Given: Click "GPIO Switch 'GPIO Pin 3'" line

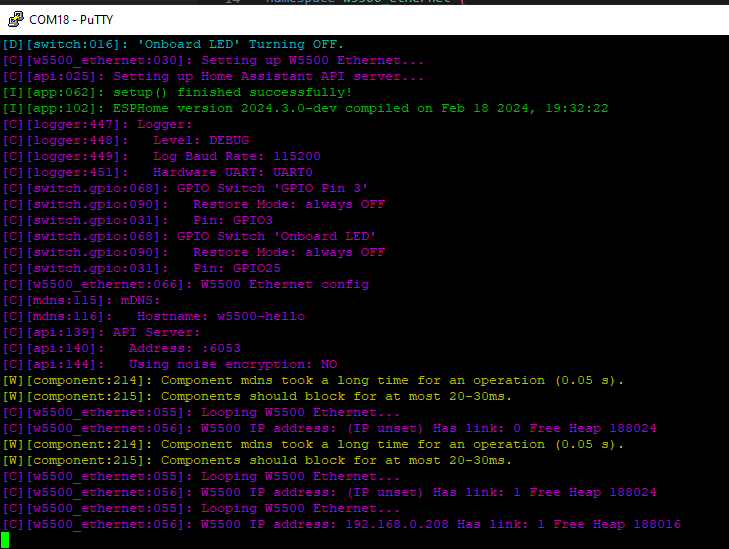Looking at the screenshot, I should [186, 189].
